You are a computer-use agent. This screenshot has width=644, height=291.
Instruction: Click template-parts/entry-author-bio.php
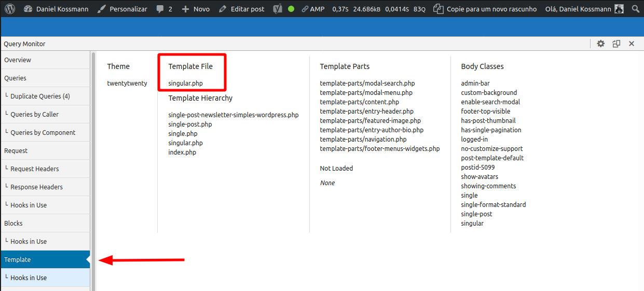pos(372,130)
